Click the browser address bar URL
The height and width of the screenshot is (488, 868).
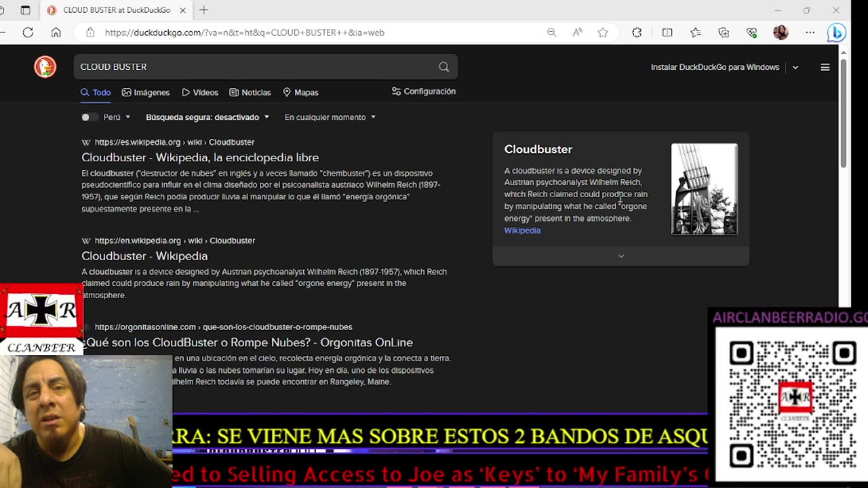(244, 33)
